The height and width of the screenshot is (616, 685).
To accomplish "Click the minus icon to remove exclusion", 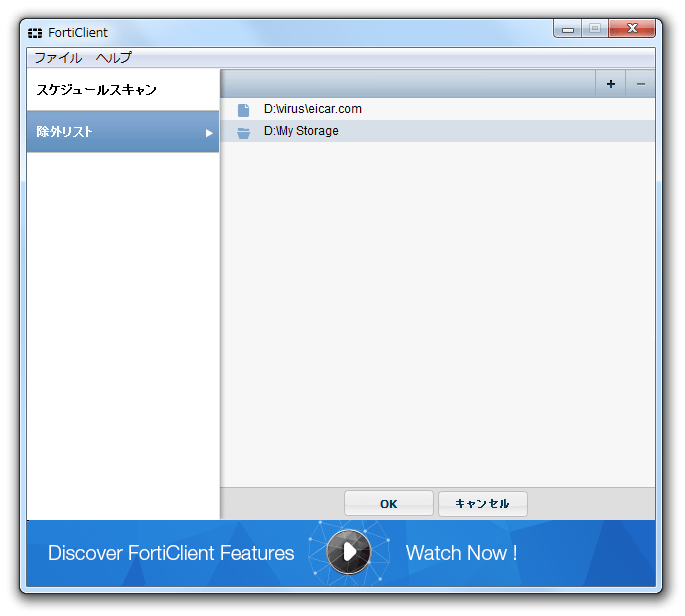I will [640, 84].
